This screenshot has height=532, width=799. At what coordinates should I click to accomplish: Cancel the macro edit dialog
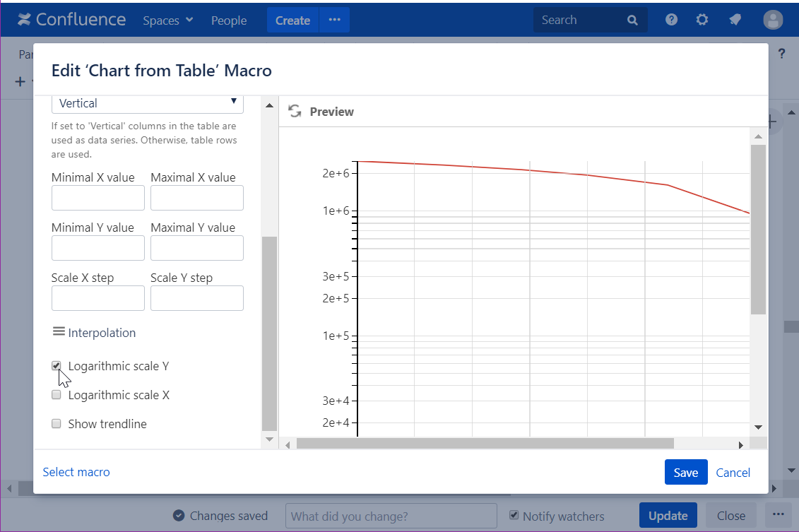click(733, 473)
